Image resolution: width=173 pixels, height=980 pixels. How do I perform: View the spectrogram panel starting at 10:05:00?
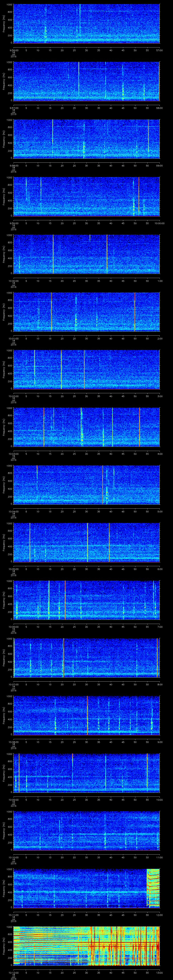point(86,543)
